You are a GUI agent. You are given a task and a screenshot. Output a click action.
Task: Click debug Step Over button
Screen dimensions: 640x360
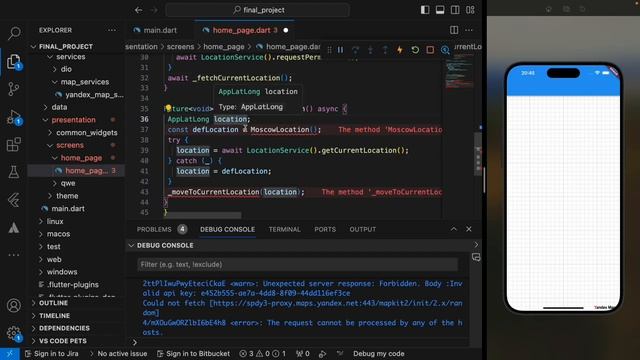click(x=355, y=50)
